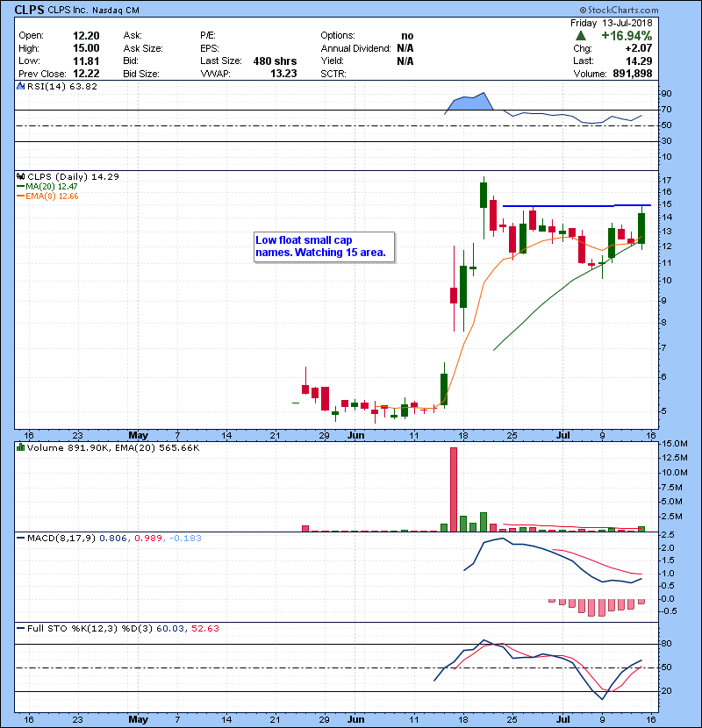
Task: Click the 'Low float small cap names' annotation box
Action: click(x=325, y=247)
